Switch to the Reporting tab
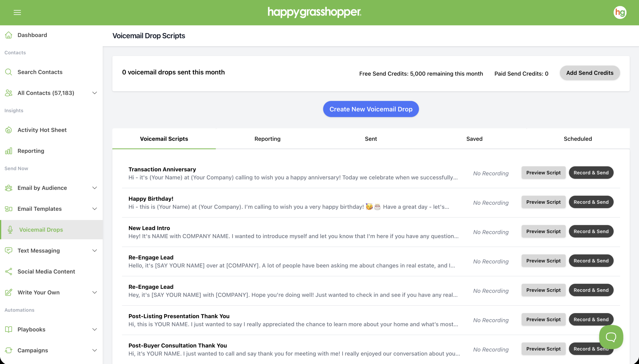 point(267,139)
